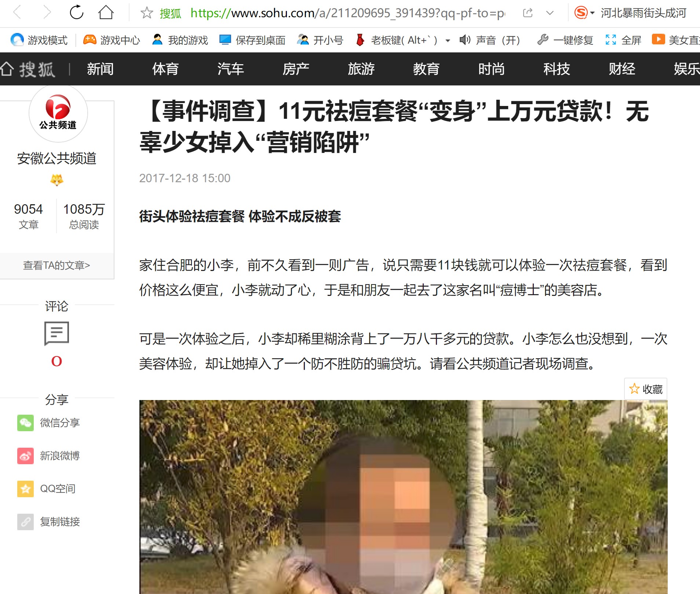The image size is (700, 594).
Task: Share via 新浪微博
Action: pos(48,456)
